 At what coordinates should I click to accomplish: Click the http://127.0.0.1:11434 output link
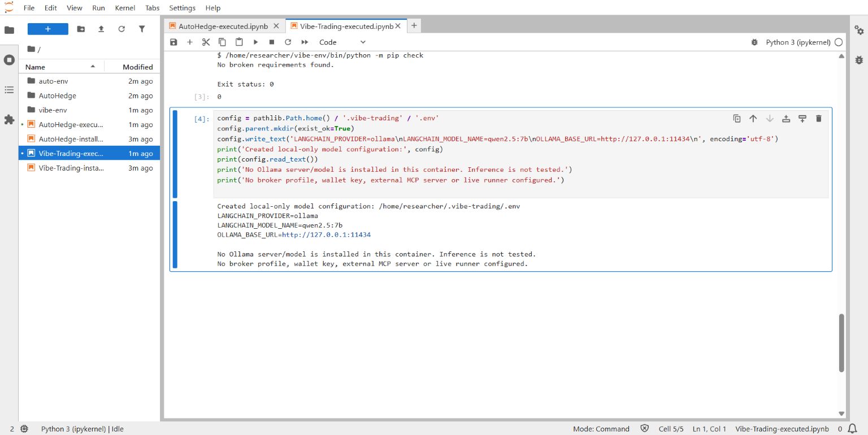click(x=326, y=235)
